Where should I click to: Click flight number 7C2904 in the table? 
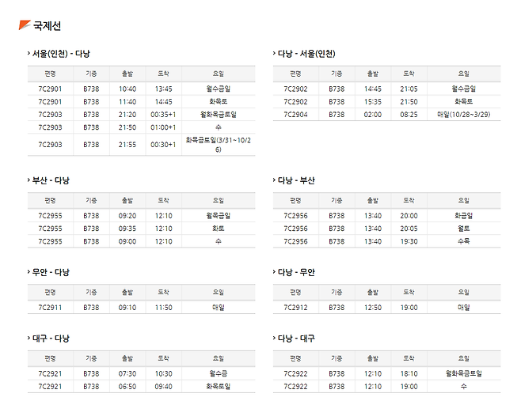(296, 114)
